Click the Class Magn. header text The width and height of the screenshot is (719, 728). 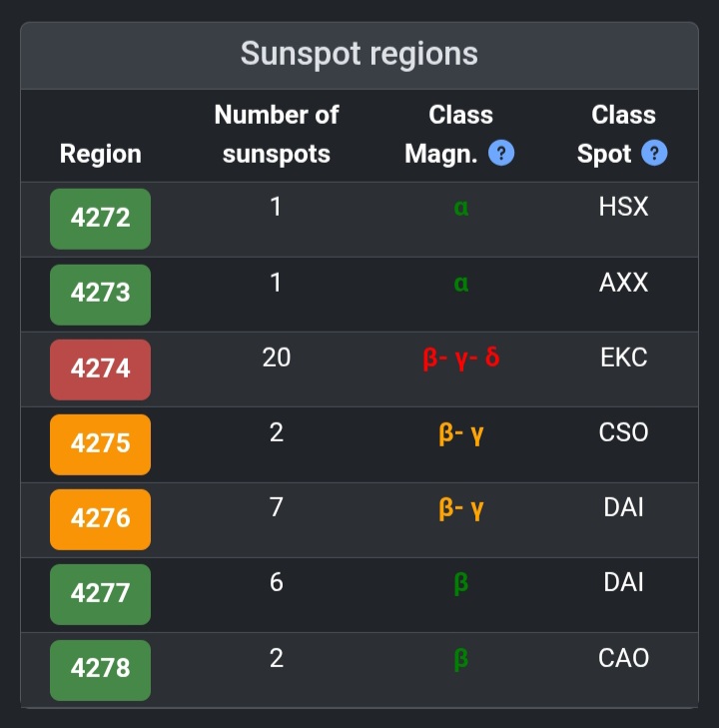click(x=445, y=134)
